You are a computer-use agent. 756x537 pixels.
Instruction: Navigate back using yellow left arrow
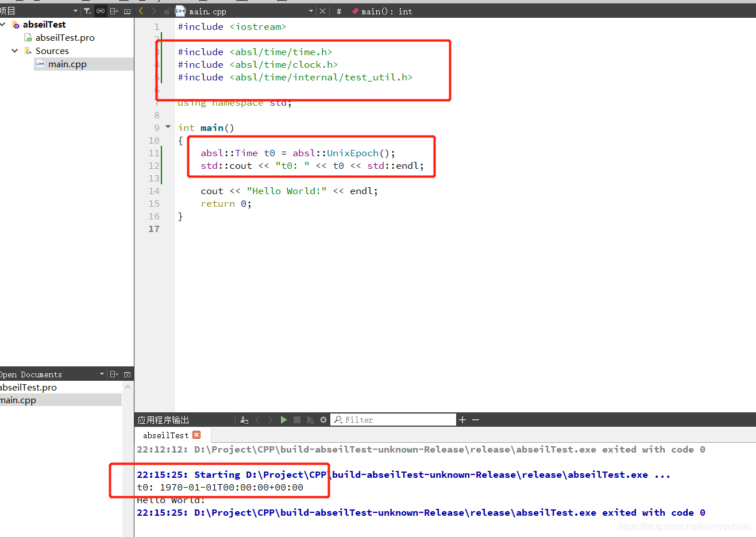(140, 11)
